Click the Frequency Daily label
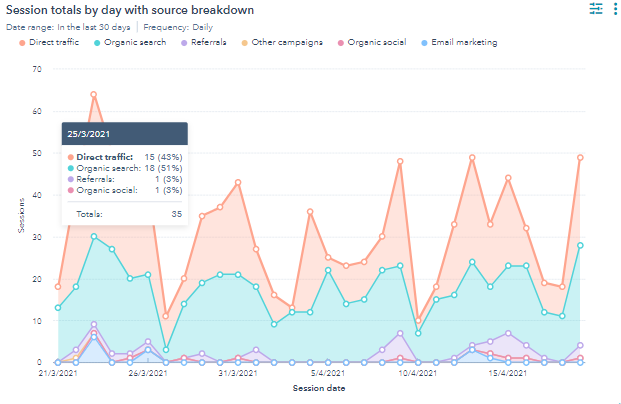 (x=180, y=27)
